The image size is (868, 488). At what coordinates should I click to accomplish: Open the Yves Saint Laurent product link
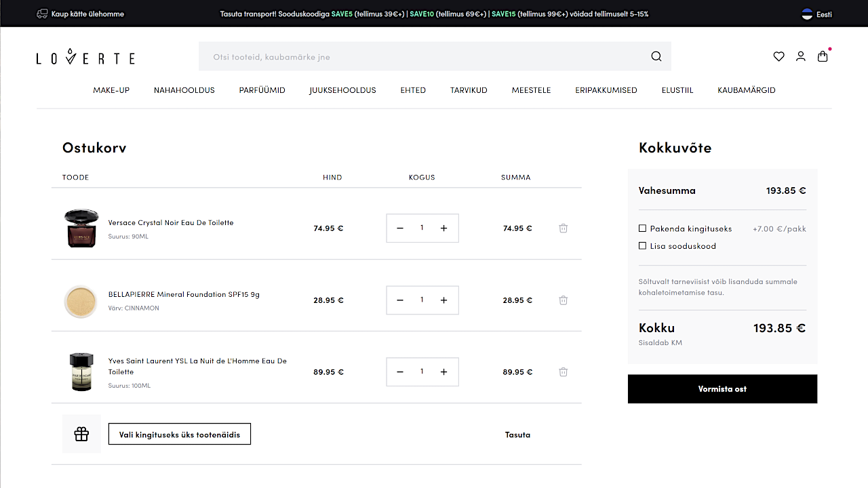pos(197,367)
